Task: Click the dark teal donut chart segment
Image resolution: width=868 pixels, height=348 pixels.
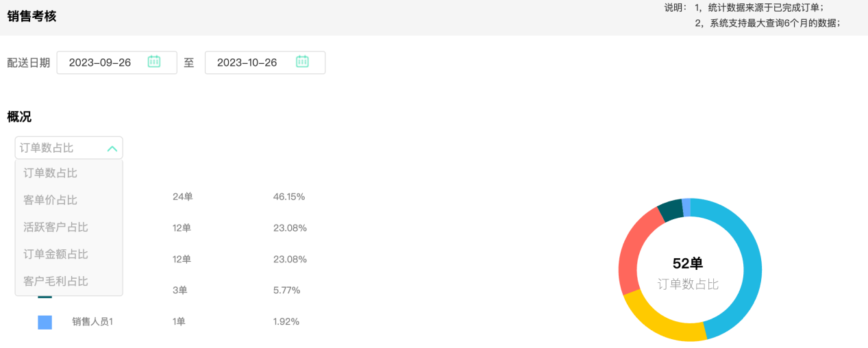Action: pos(670,210)
